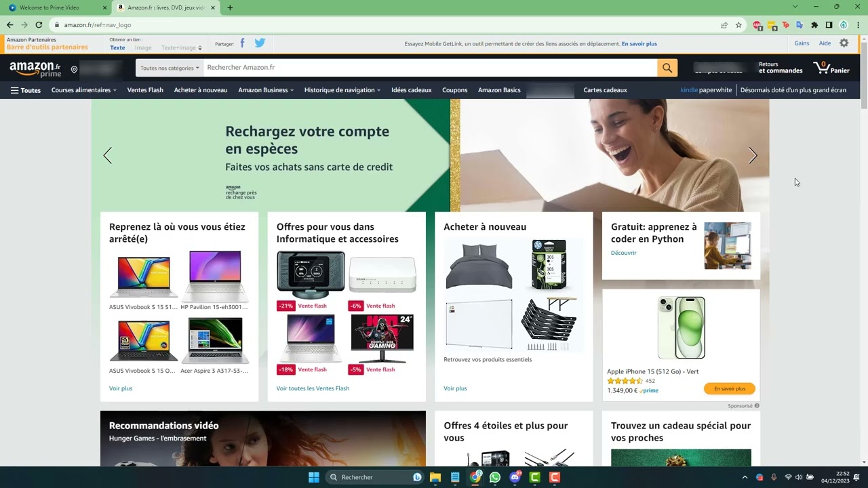This screenshot has width=868, height=488.
Task: Open the Texte+Image link type dropdown
Action: click(x=181, y=48)
